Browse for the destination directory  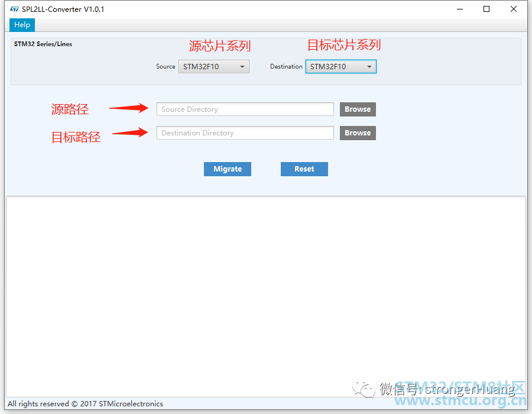(358, 133)
